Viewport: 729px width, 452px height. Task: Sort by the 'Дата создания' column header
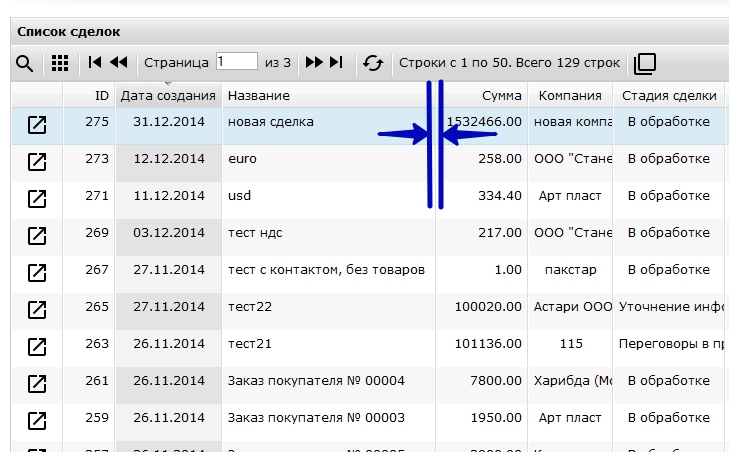[x=168, y=96]
